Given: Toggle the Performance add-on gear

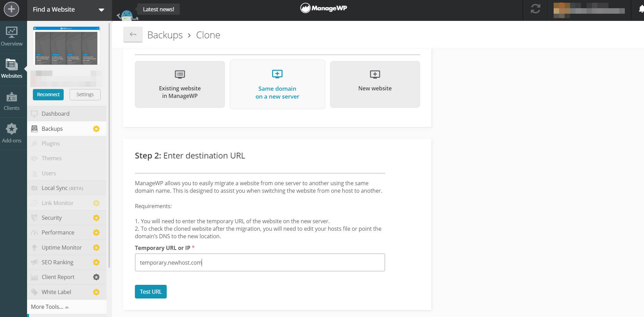Looking at the screenshot, I should point(96,232).
